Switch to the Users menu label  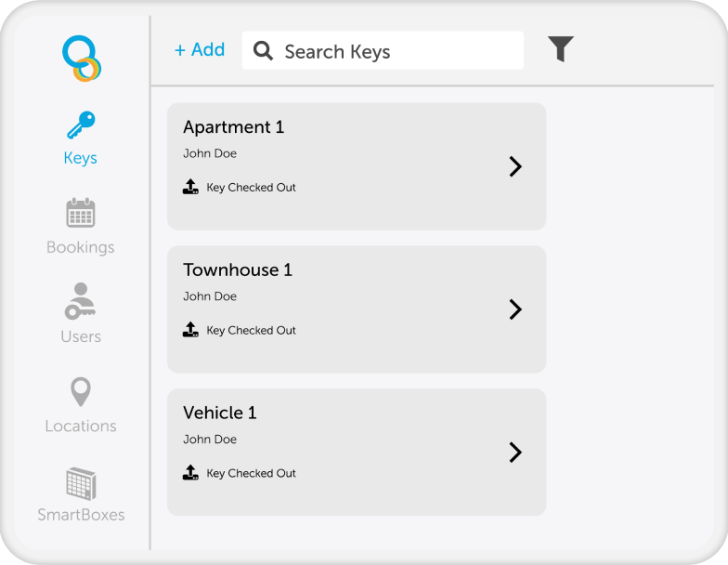tap(81, 336)
